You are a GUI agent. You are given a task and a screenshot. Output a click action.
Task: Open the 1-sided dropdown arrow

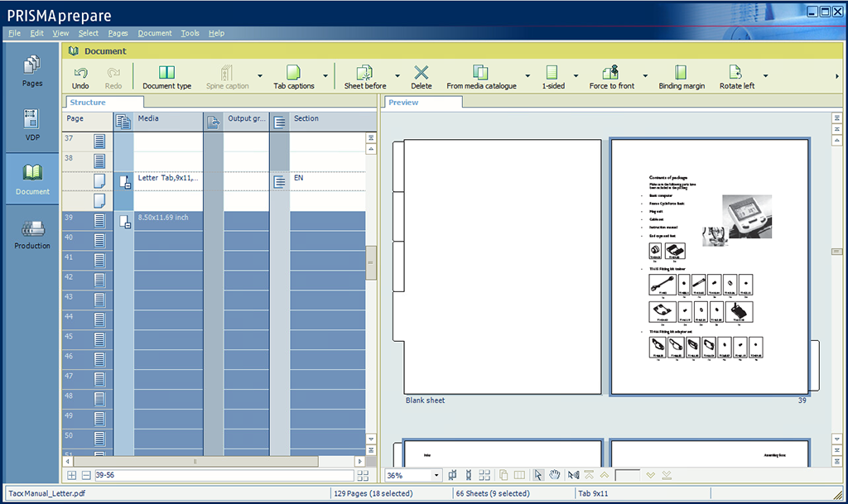(x=576, y=76)
